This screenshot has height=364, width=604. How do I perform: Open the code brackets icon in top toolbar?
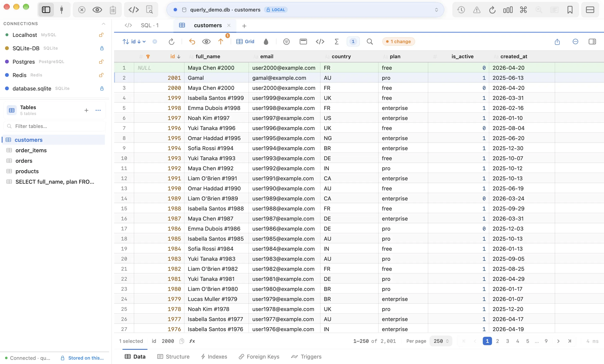point(134,10)
